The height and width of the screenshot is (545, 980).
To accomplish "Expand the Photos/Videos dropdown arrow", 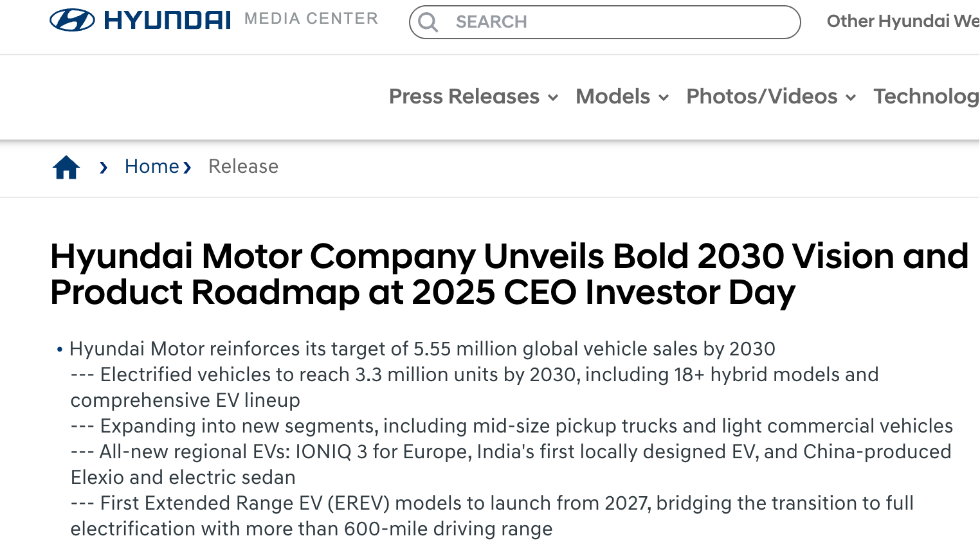I will click(x=851, y=98).
